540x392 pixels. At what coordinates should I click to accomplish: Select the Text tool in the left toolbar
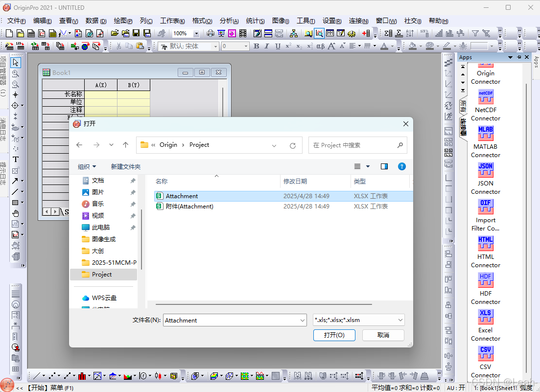pos(15,159)
